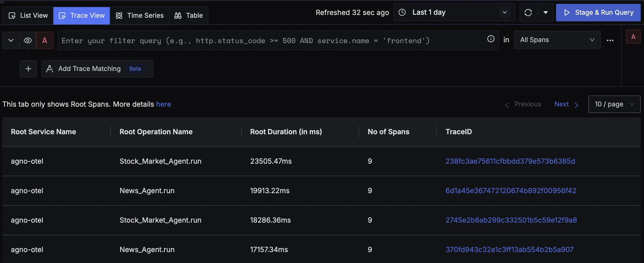Open the 10 / page size dropdown
The width and height of the screenshot is (644, 263).
(x=614, y=104)
